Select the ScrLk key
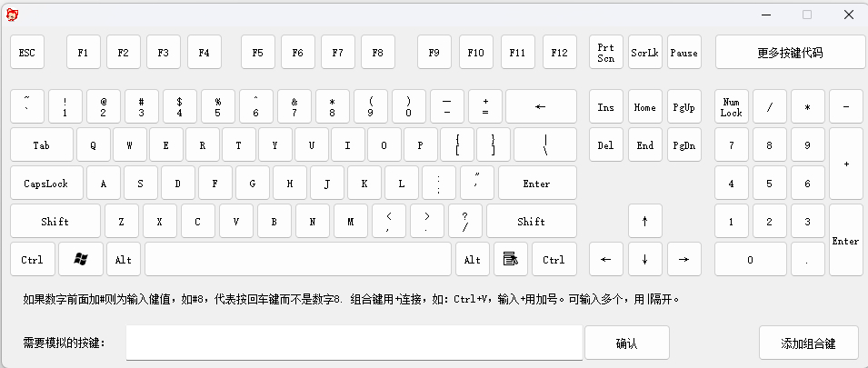 [x=645, y=52]
